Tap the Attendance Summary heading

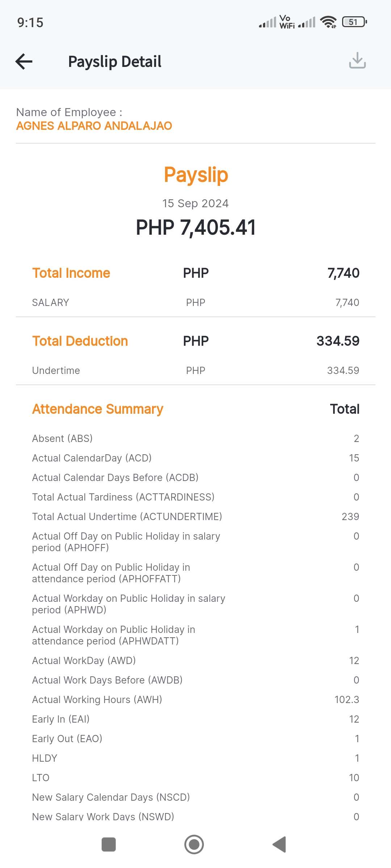tap(98, 409)
